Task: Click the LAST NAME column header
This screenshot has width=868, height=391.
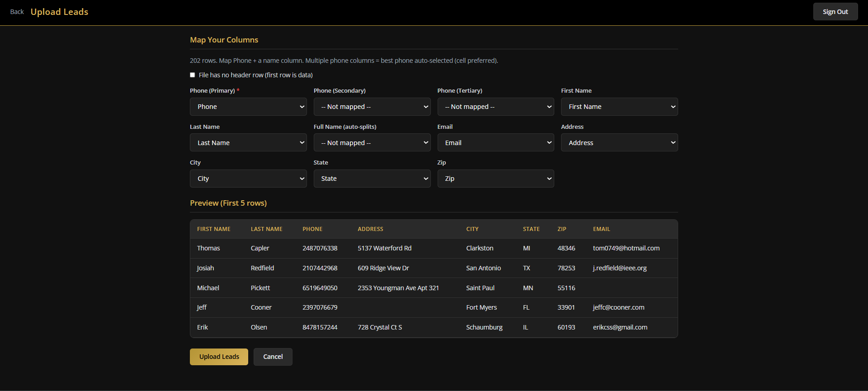Action: click(x=267, y=229)
